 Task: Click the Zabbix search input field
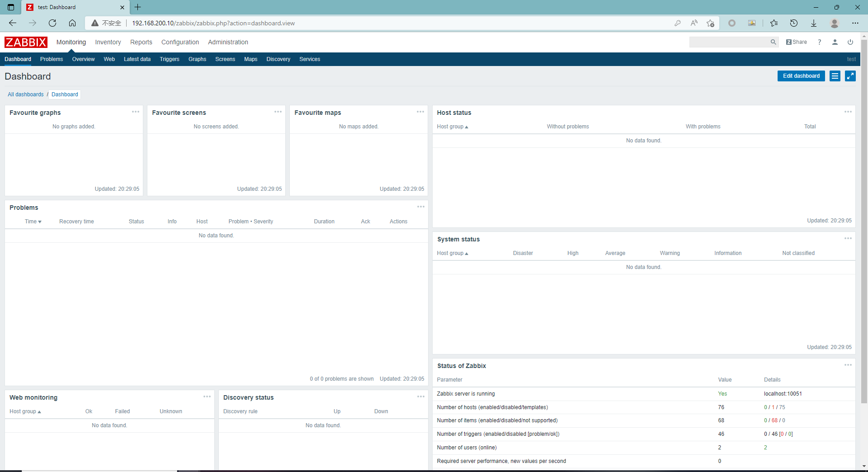pos(730,42)
